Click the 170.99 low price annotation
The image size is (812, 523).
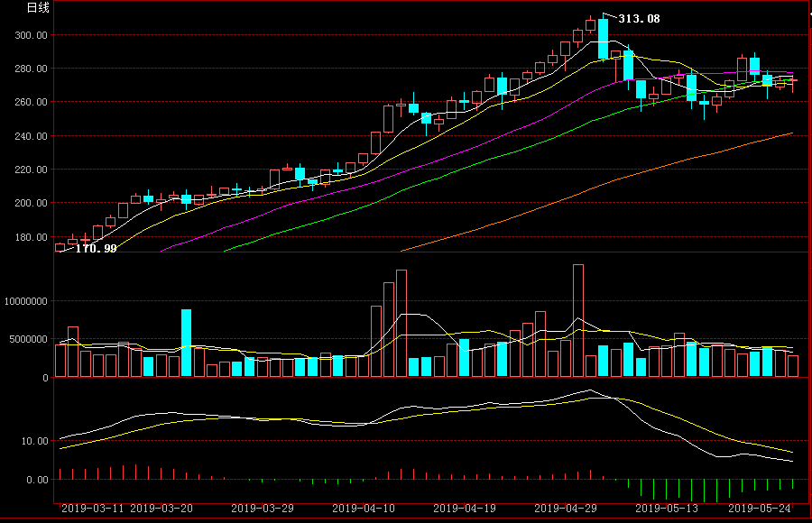coord(96,248)
